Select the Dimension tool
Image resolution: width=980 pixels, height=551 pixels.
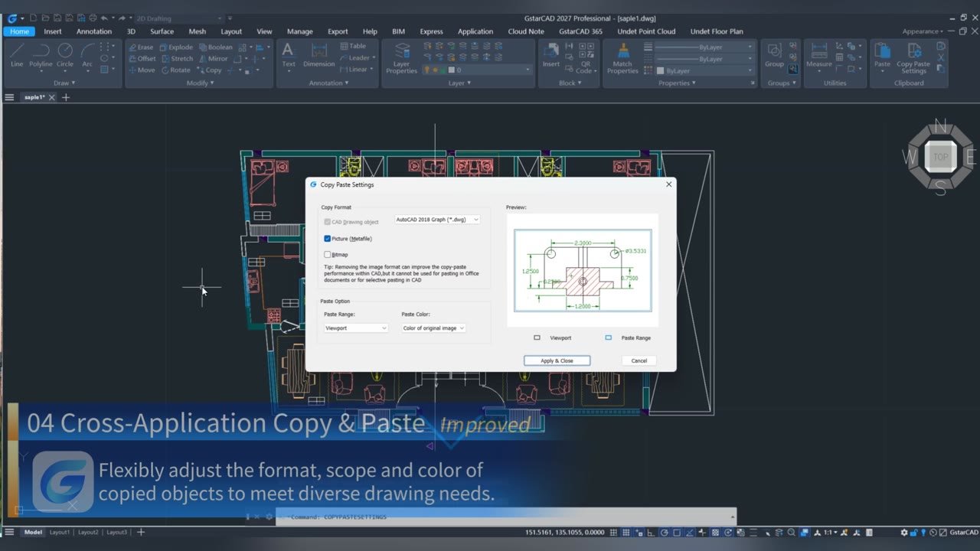click(318, 55)
